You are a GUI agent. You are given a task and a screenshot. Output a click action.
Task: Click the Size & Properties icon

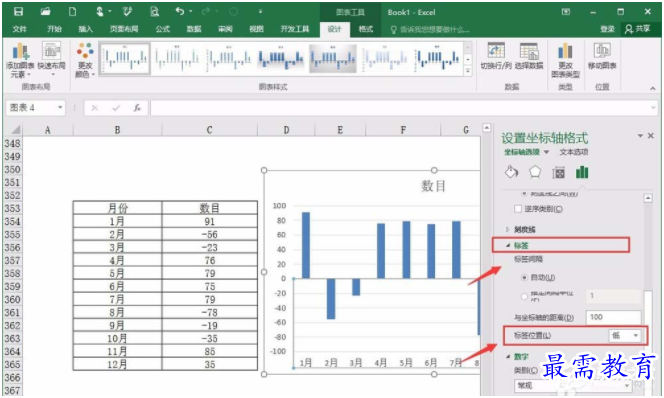click(559, 172)
